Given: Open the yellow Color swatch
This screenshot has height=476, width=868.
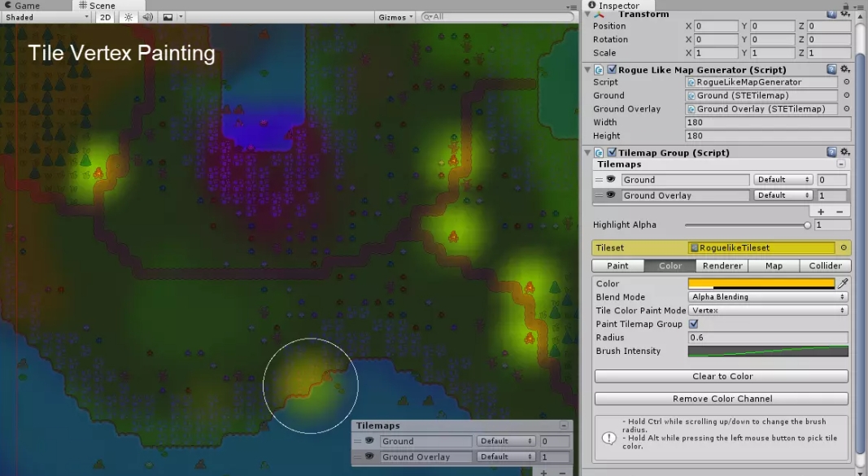Looking at the screenshot, I should point(761,283).
